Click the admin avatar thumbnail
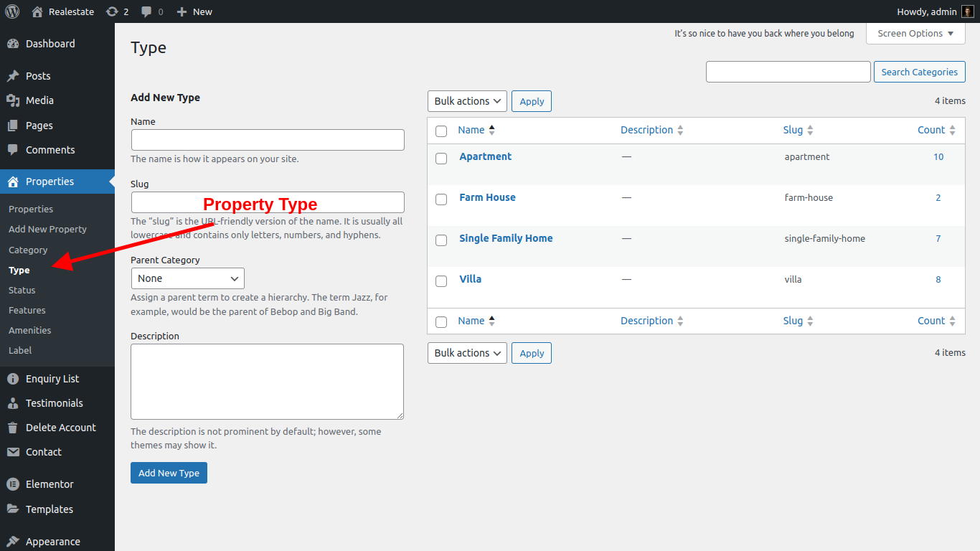This screenshot has height=551, width=980. (968, 11)
